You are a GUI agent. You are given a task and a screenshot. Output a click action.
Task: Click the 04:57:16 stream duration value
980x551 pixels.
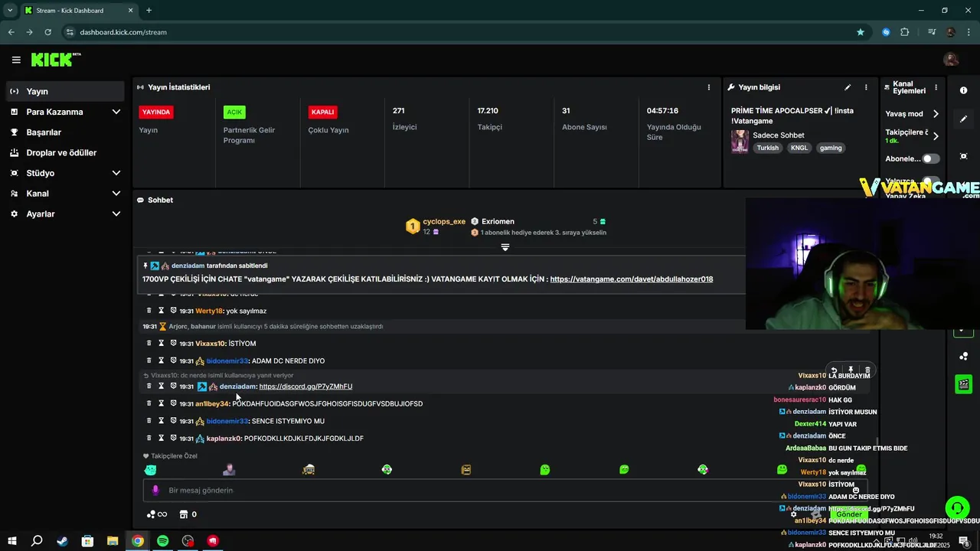tap(662, 110)
